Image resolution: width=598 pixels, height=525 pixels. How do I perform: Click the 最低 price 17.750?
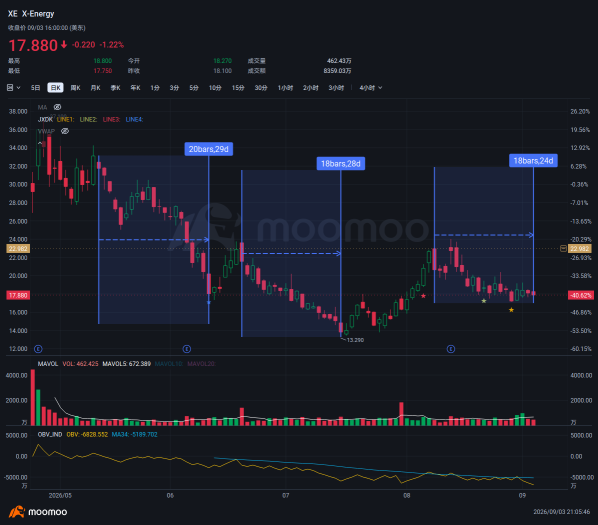(x=103, y=71)
